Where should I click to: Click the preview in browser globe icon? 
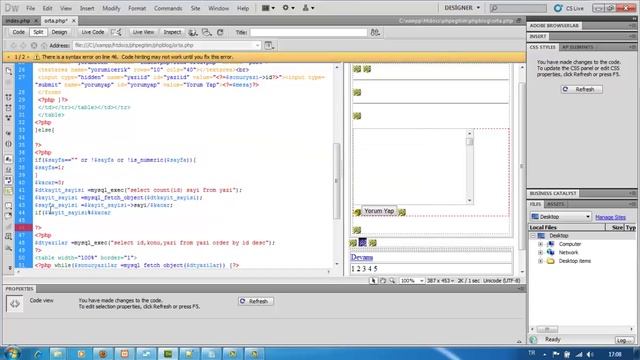193,32
